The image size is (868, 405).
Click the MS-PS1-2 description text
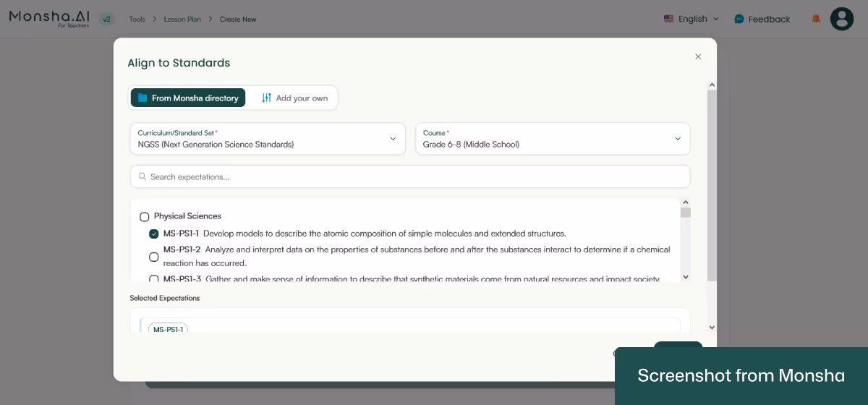(x=417, y=256)
